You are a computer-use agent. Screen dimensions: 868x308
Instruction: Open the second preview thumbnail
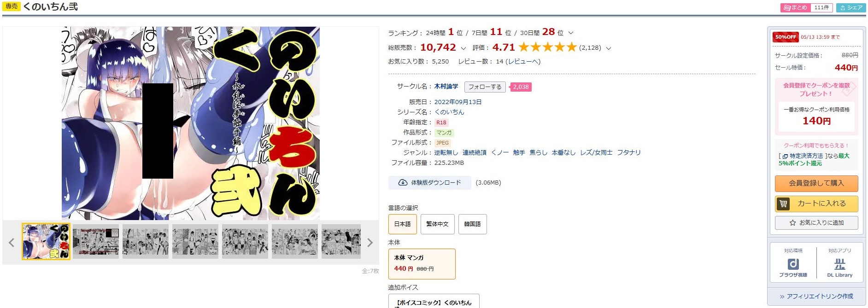(96, 242)
